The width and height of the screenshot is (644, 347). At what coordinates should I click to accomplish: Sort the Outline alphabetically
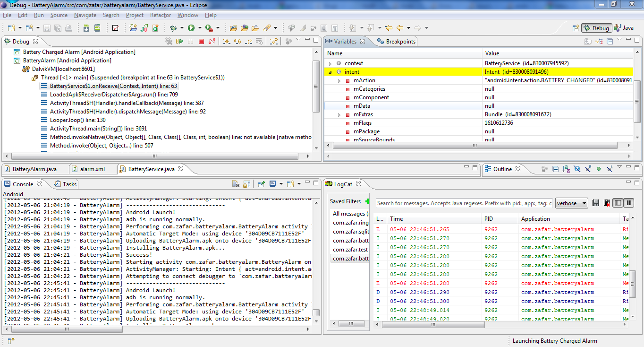(x=566, y=169)
